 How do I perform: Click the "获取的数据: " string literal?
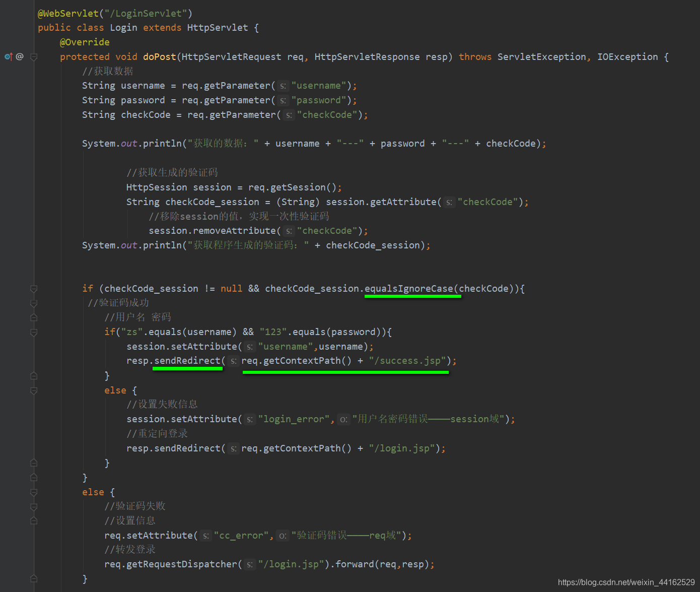223,144
